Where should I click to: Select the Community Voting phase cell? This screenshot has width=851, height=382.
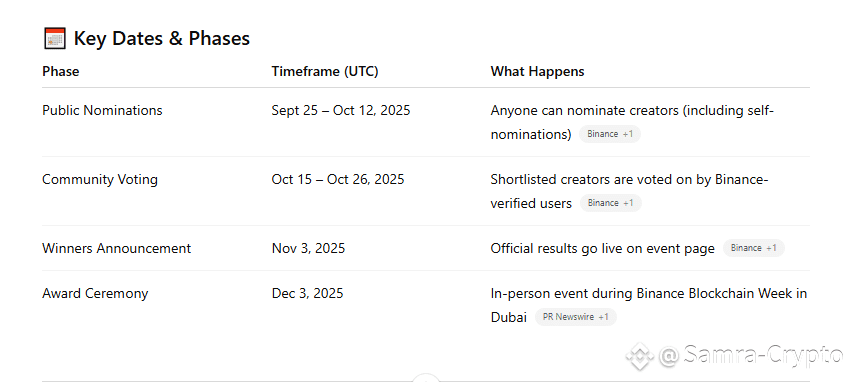[100, 179]
